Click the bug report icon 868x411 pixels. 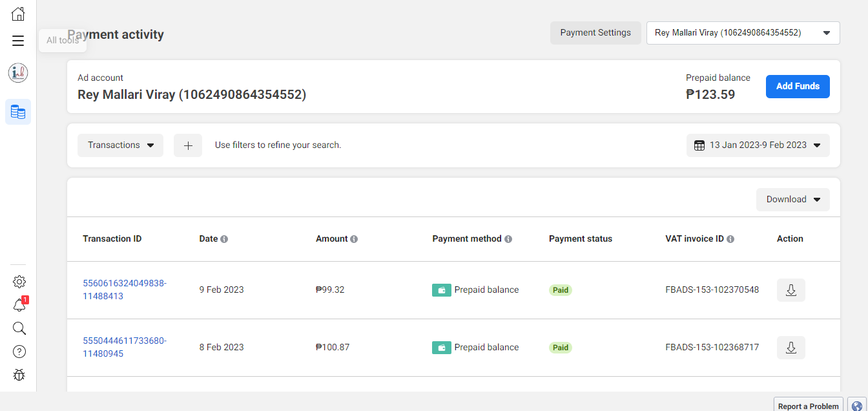[x=19, y=375]
